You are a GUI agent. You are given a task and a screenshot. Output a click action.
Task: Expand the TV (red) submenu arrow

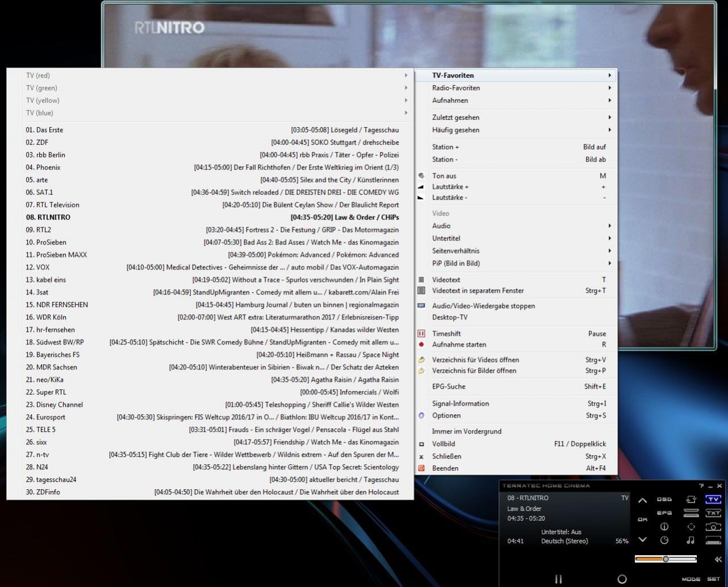pos(406,75)
